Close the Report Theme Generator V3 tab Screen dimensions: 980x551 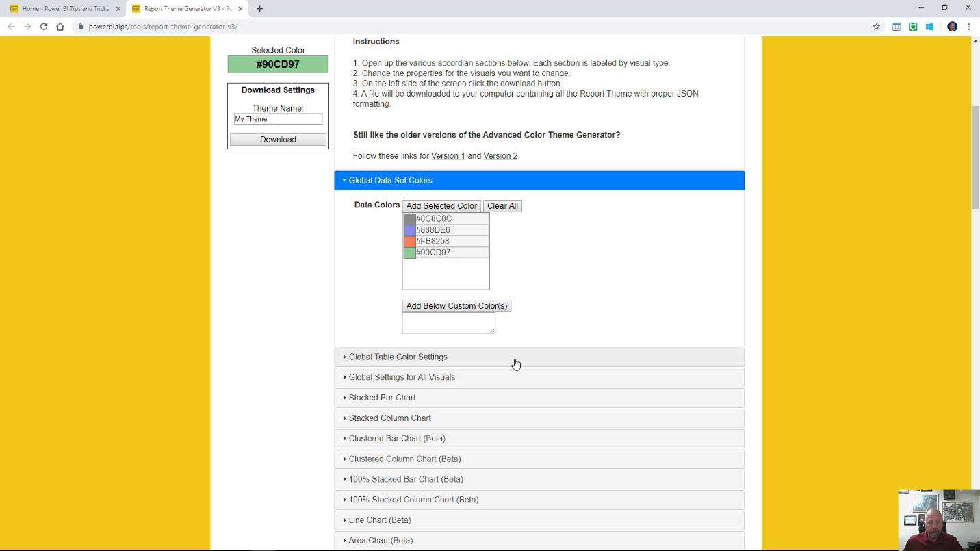(x=240, y=9)
